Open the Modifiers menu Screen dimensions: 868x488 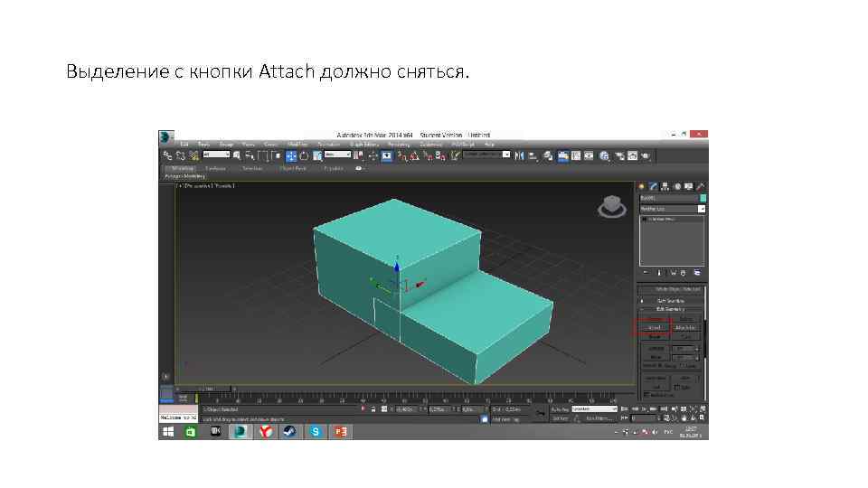point(297,145)
